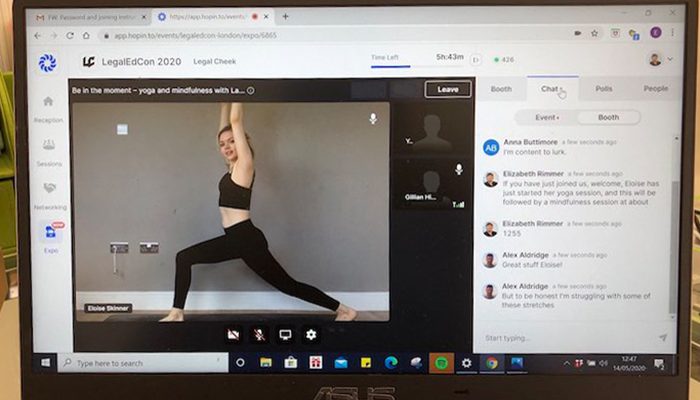Go forward in the browser
Screen dimensions: 700x400
(x=54, y=35)
